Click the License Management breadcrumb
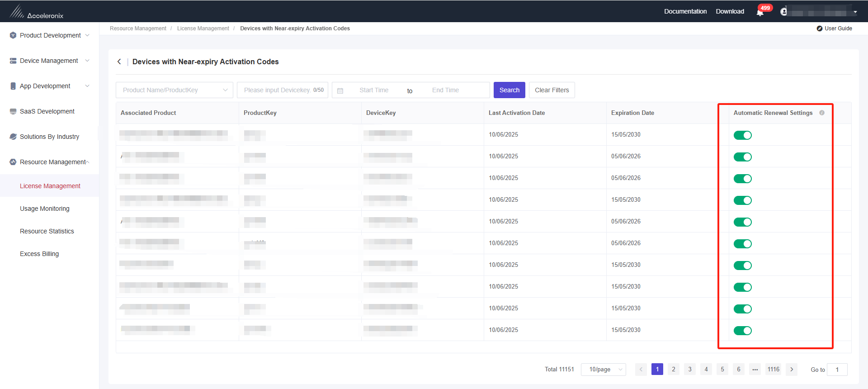Image resolution: width=868 pixels, height=389 pixels. [x=203, y=28]
